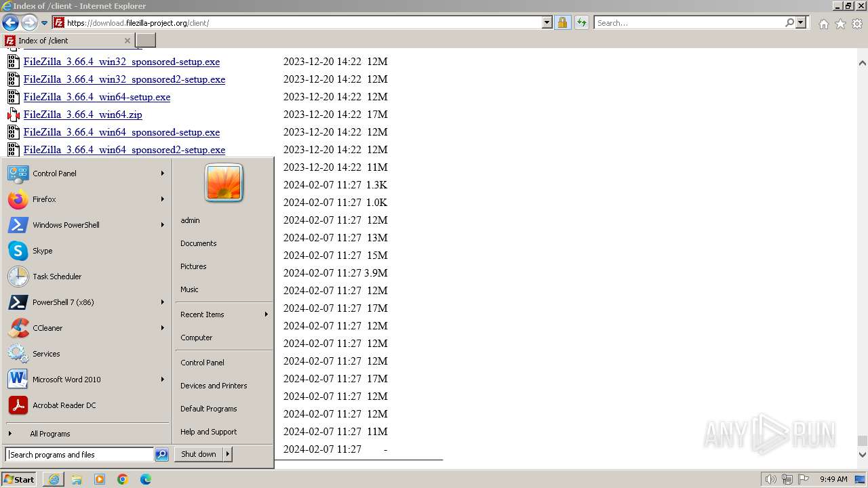The image size is (868, 488).
Task: Open Computer from Start menu
Action: point(224,338)
